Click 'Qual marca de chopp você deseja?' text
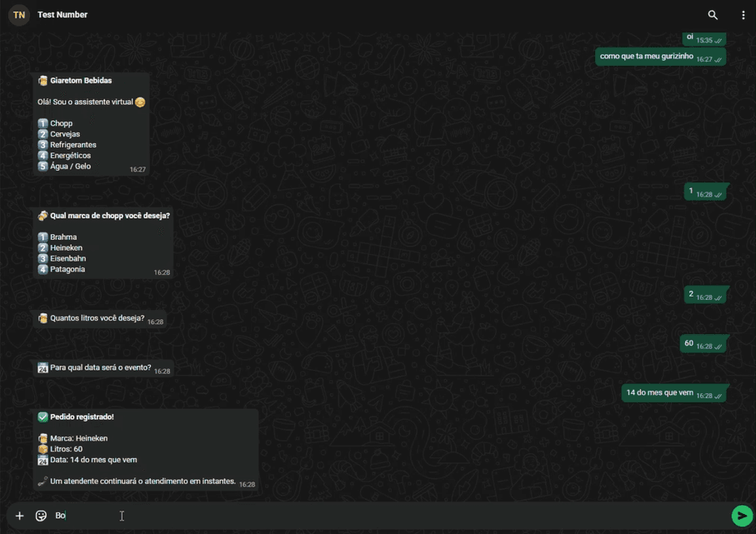Image resolution: width=756 pixels, height=534 pixels. point(110,216)
